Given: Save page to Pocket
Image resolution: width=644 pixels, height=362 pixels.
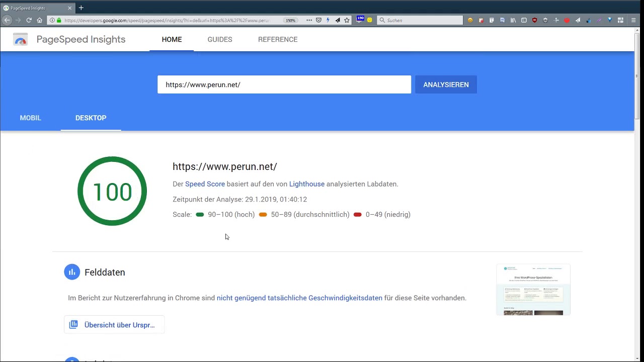Looking at the screenshot, I should (x=318, y=20).
